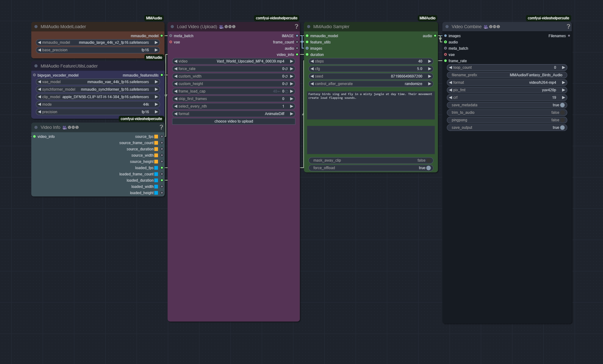Toggle the pingpong option
Image resolution: width=603 pixels, height=364 pixels.
tap(562, 120)
